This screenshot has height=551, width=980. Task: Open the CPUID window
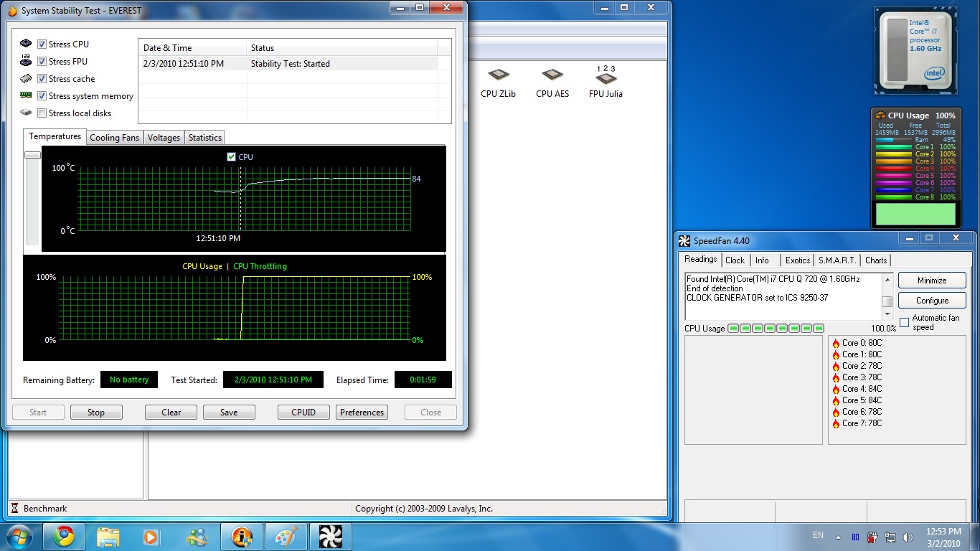pyautogui.click(x=303, y=412)
